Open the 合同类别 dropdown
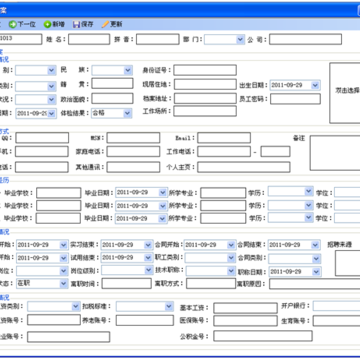Screen dimensions: 360x360 tap(316, 259)
